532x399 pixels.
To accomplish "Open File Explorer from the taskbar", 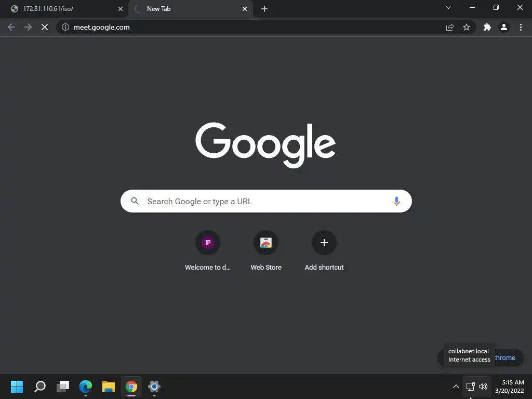I will pos(109,387).
